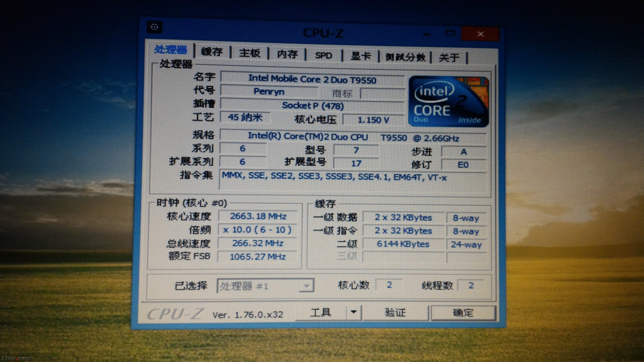Click the core speed value 2663.18 MHz
Image resolution: width=644 pixels, height=362 pixels.
tap(258, 216)
